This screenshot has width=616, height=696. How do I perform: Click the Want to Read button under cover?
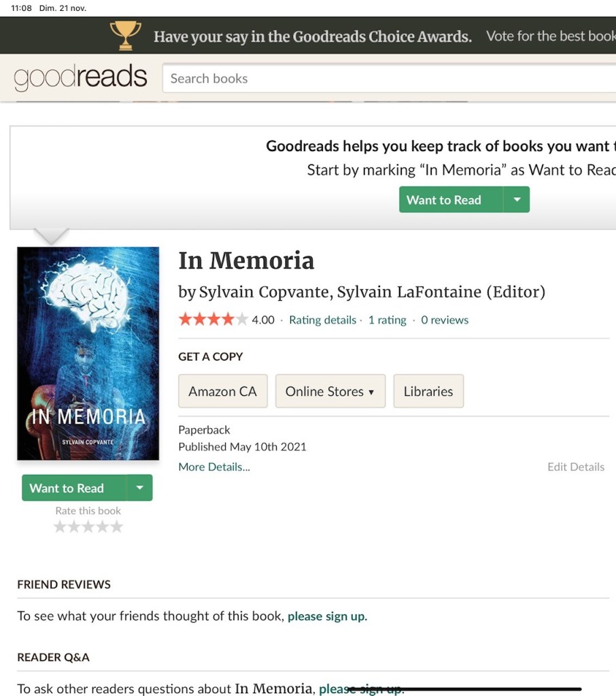[x=74, y=488]
